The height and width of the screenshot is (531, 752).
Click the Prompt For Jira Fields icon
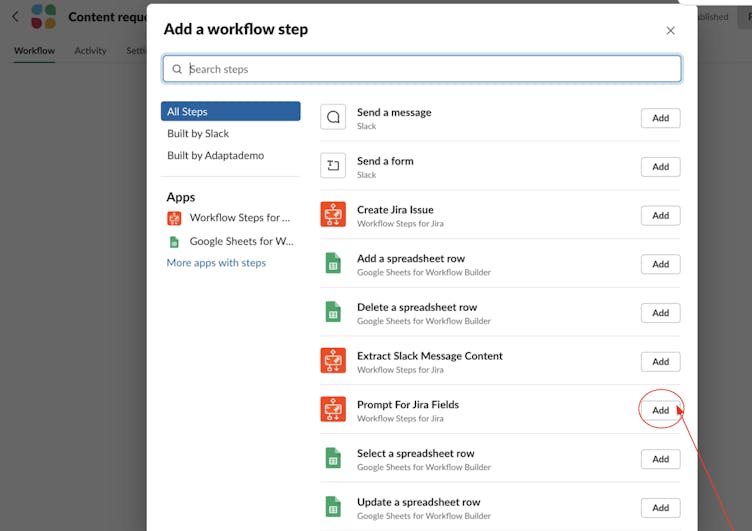tap(333, 409)
